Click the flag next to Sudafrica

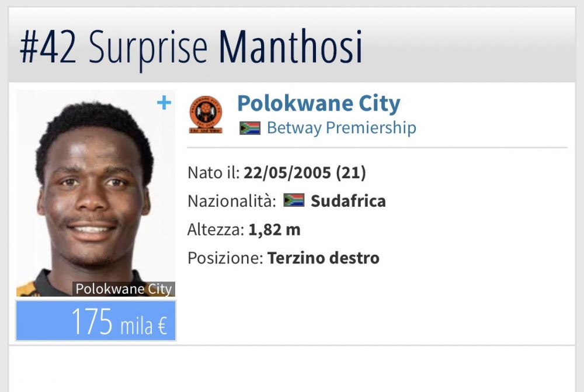tap(294, 200)
